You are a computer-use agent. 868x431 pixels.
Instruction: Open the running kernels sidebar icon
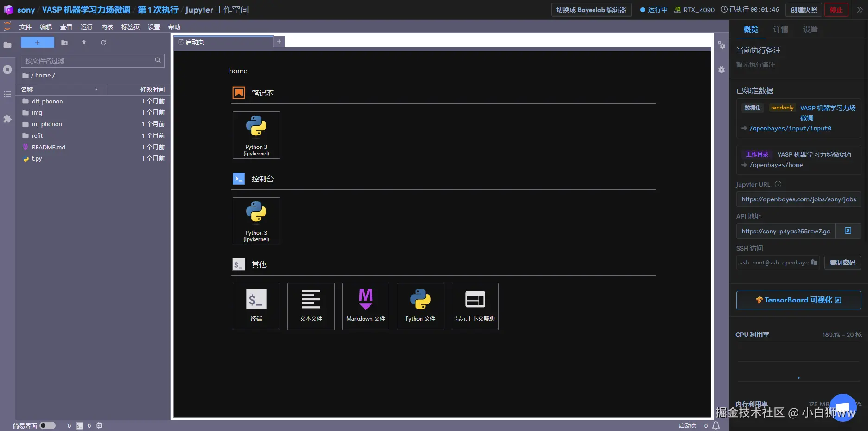click(x=7, y=70)
